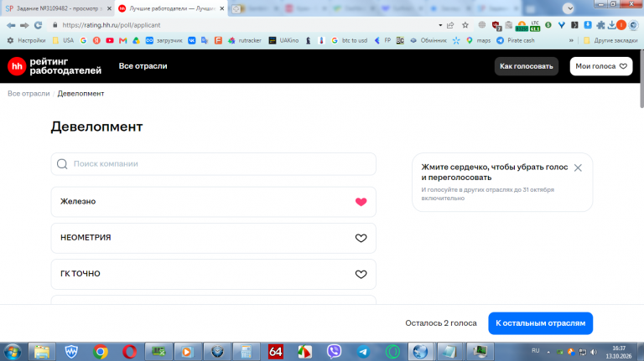Click the hh logo in the header

[x=17, y=66]
